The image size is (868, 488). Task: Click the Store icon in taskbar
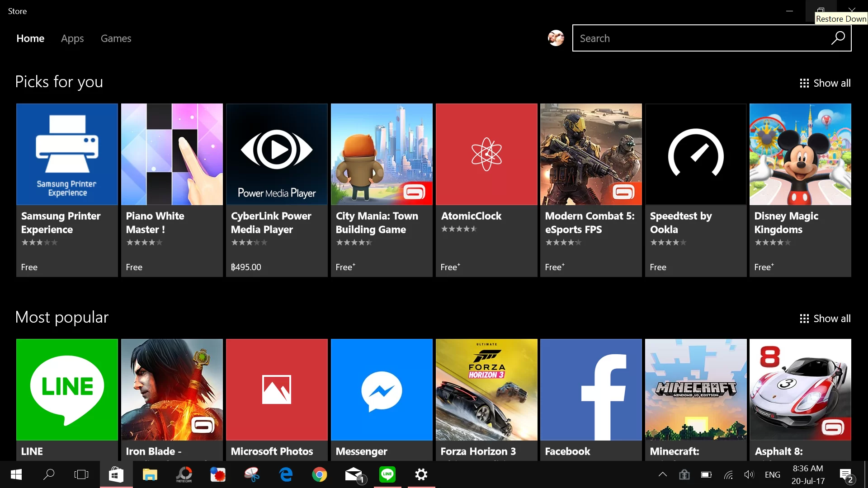pyautogui.click(x=116, y=474)
